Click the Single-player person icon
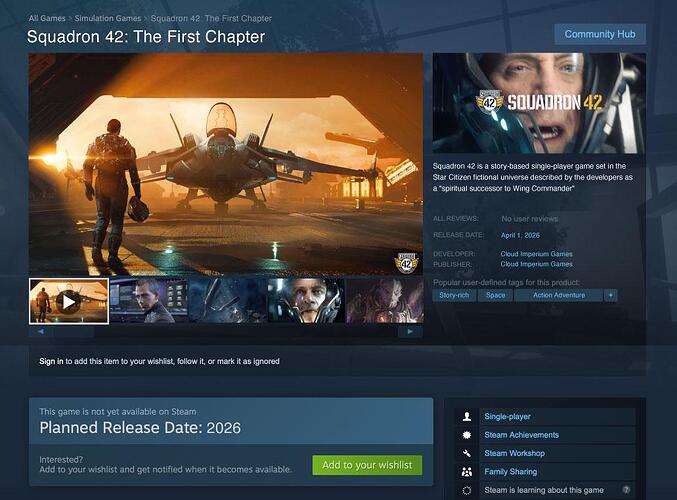This screenshot has width=677, height=500. click(467, 417)
